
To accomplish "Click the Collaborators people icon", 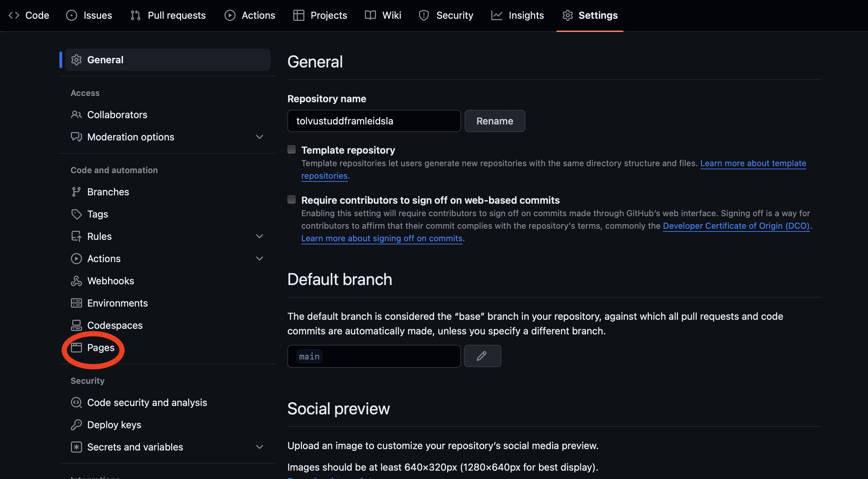I will coord(76,115).
